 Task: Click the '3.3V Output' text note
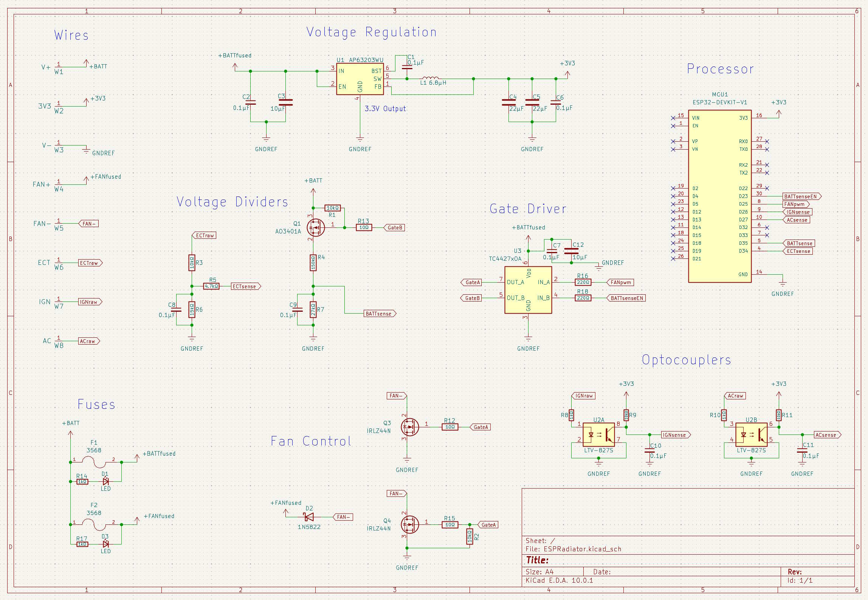point(385,109)
